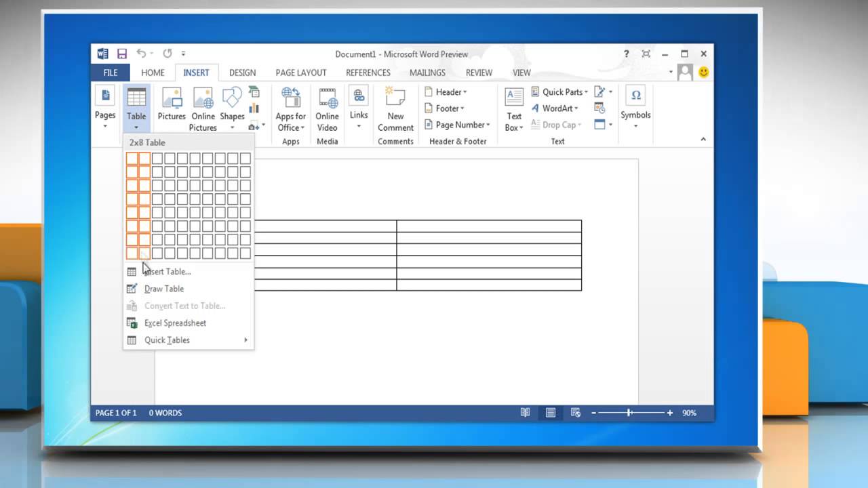
Task: Switch to the DESIGN tab
Action: [x=242, y=73]
